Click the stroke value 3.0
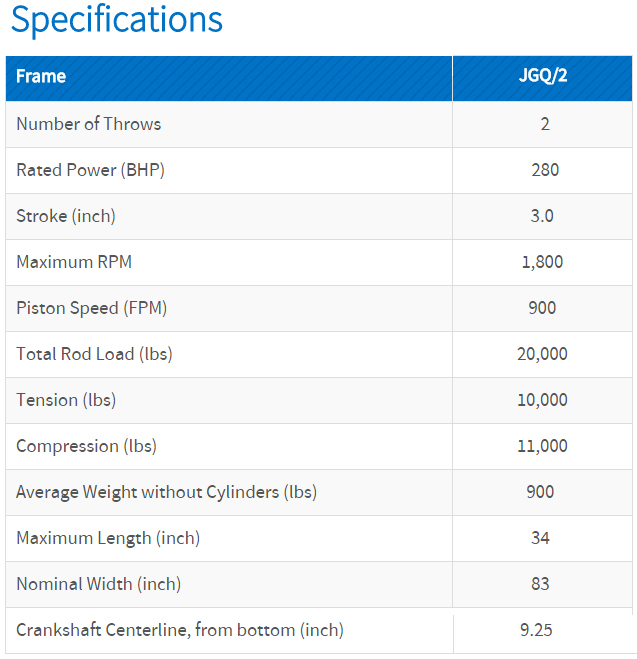Image resolution: width=637 pixels, height=659 pixels. pos(543,216)
